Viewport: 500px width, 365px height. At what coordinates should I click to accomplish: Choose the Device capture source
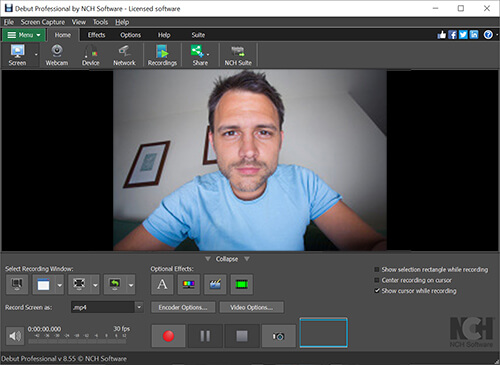[91, 55]
